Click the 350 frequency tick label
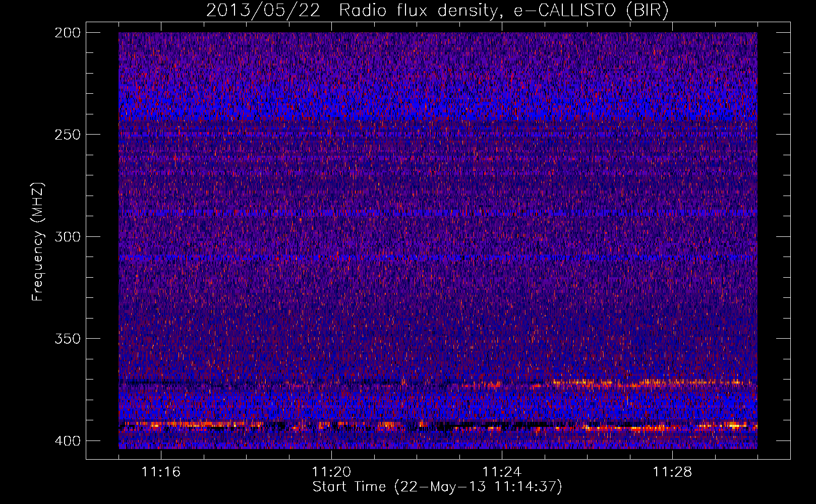The height and width of the screenshot is (504, 816). tap(67, 339)
